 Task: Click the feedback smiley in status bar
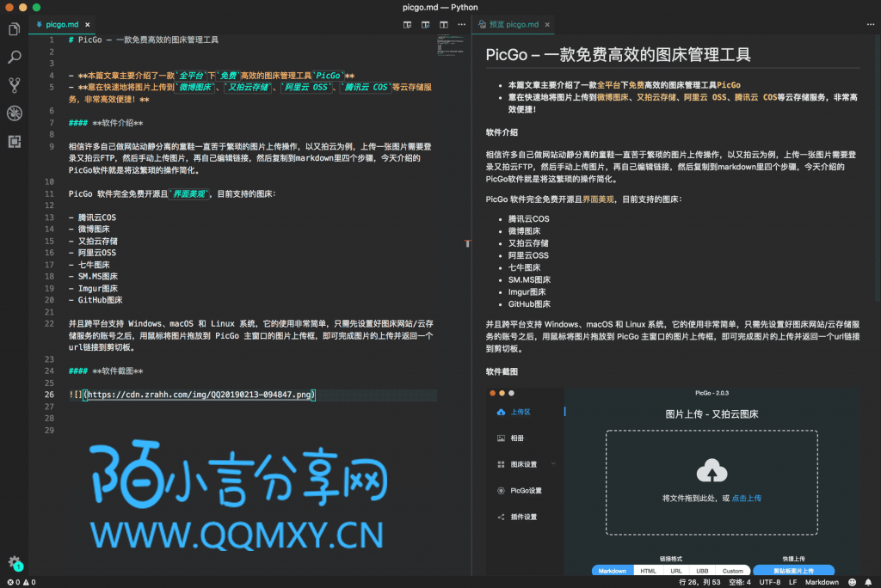pos(853,582)
